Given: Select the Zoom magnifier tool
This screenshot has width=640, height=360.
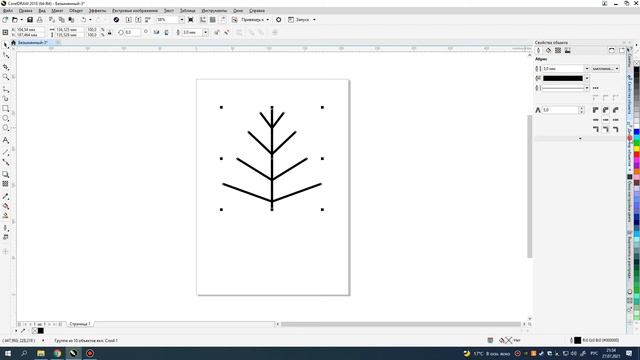Looking at the screenshot, I should coord(6,77).
